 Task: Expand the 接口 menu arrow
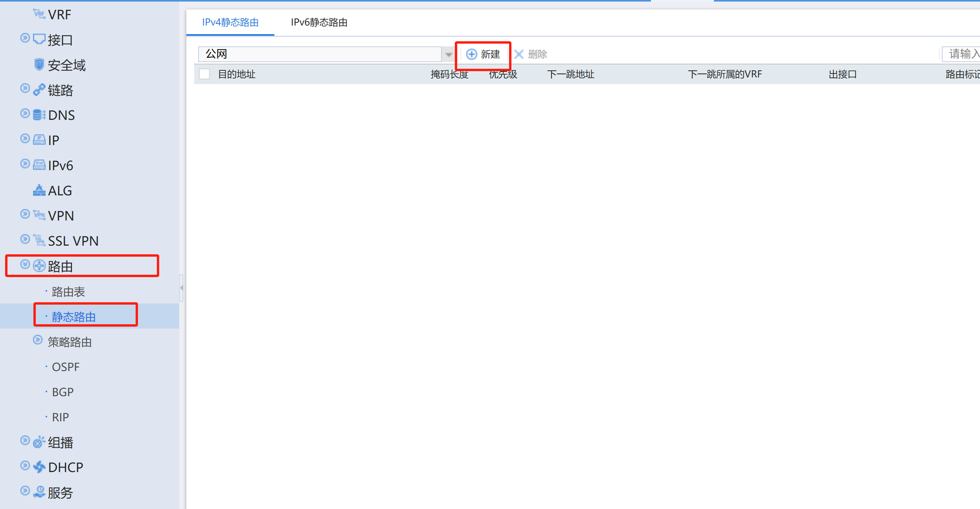[25, 38]
